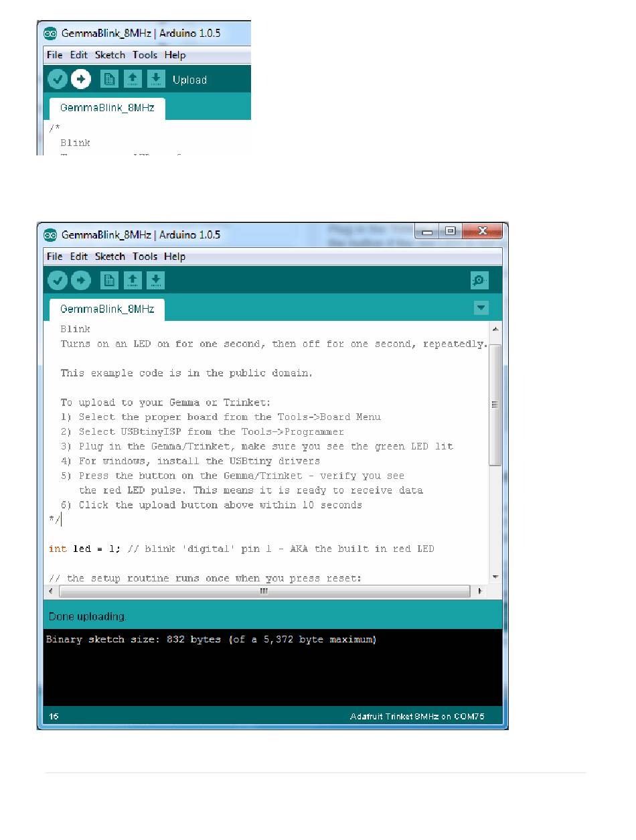Viewport: 636px width, 840px height.
Task: Maximize the lower Arduino window
Action: click(x=450, y=231)
